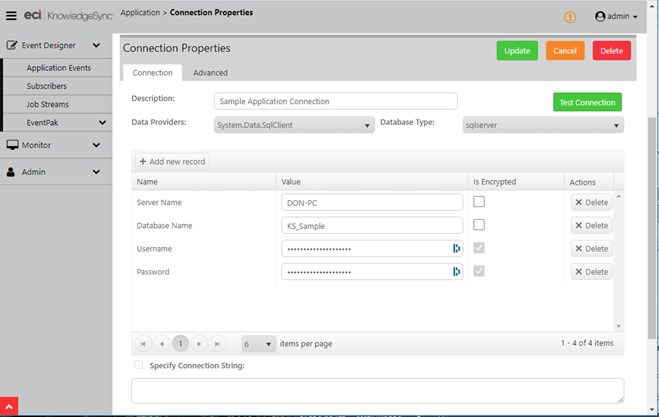
Task: Toggle Is Encrypted for Password
Action: click(479, 271)
